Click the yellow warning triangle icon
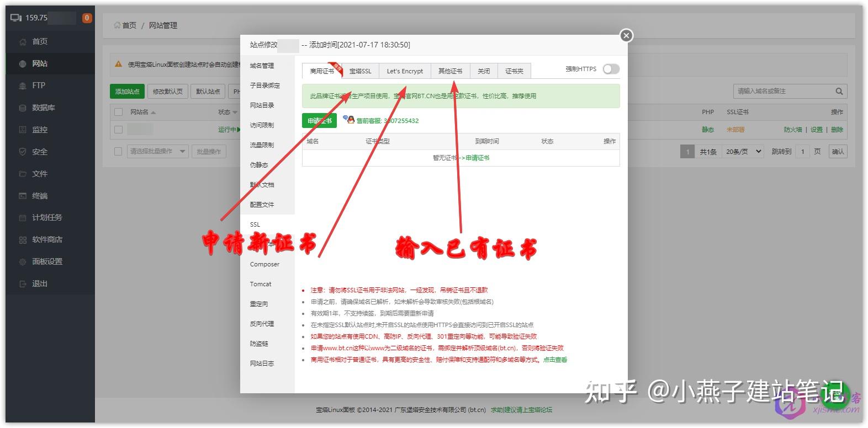Viewport: 868px width, 428px height. [x=118, y=64]
